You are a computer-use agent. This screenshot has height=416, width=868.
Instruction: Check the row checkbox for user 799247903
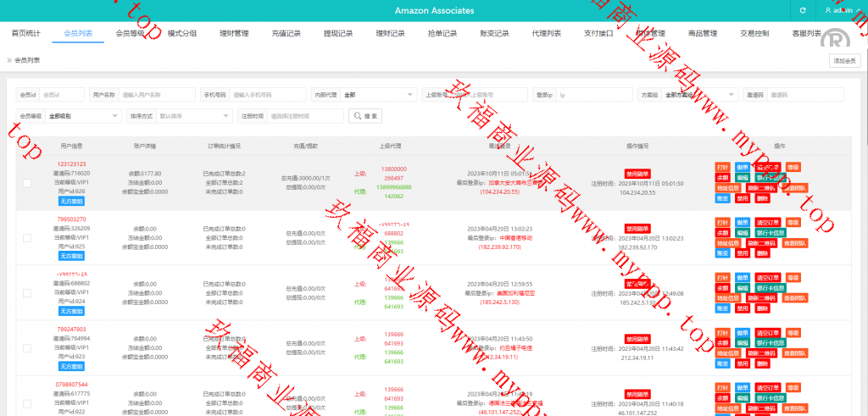[x=27, y=348]
